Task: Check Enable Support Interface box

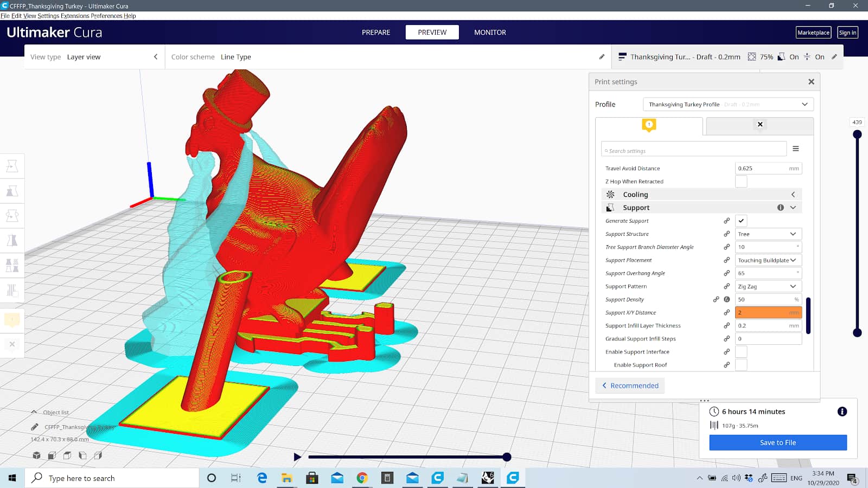Action: [741, 352]
